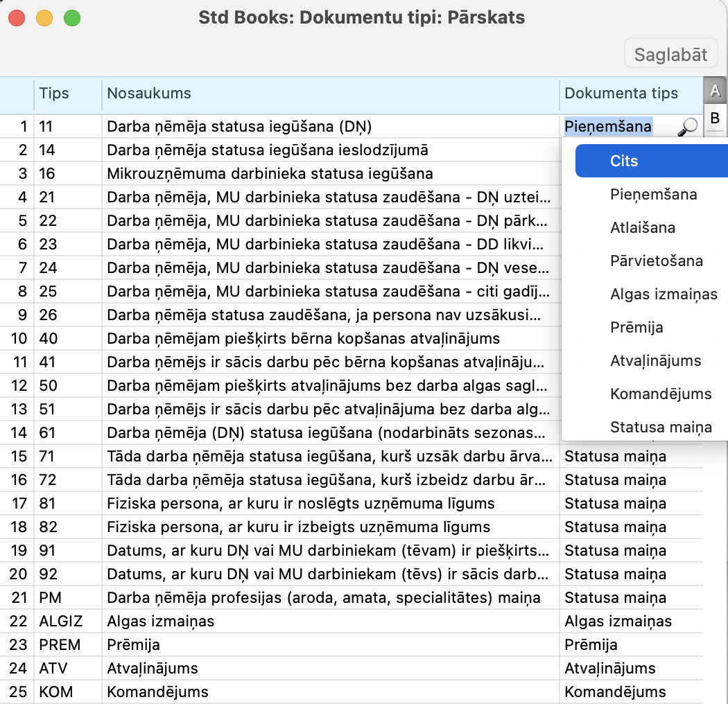This screenshot has width=728, height=704.
Task: Choose Algas izmaiņas from the dropdown
Action: point(663,294)
